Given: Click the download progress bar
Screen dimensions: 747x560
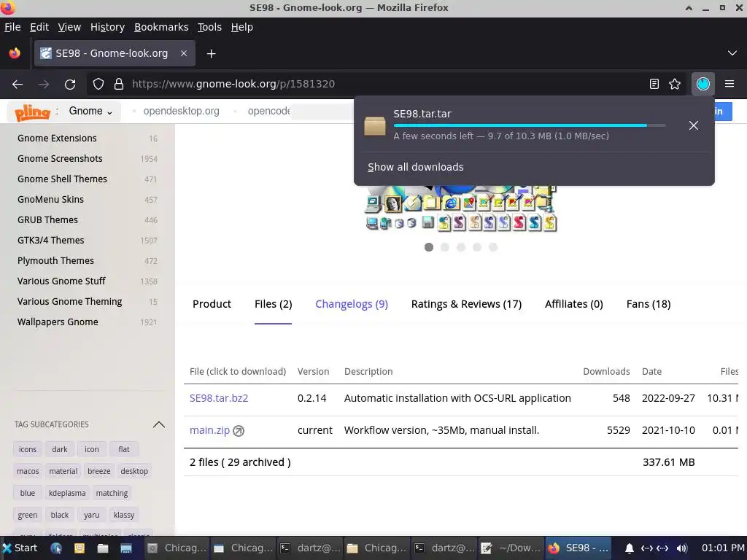Looking at the screenshot, I should click(530, 125).
